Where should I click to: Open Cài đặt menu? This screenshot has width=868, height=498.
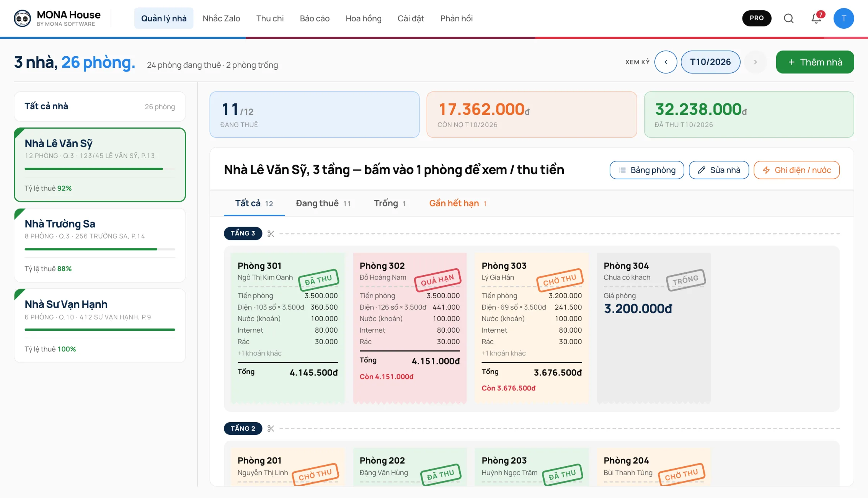click(x=411, y=18)
